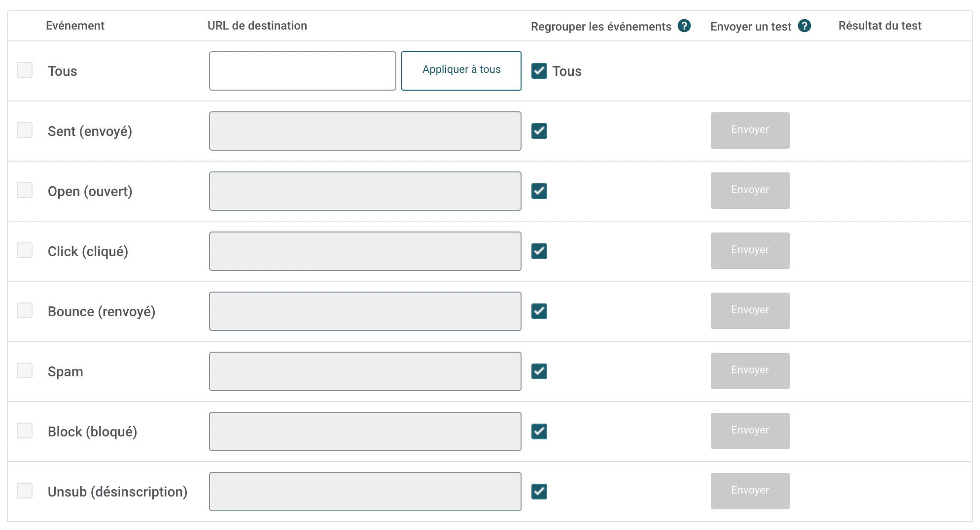Click Envoyer button in Bounce (renvoyé) row

tap(750, 311)
